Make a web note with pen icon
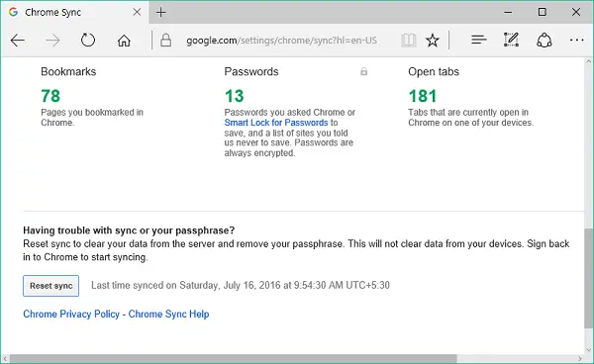 511,40
